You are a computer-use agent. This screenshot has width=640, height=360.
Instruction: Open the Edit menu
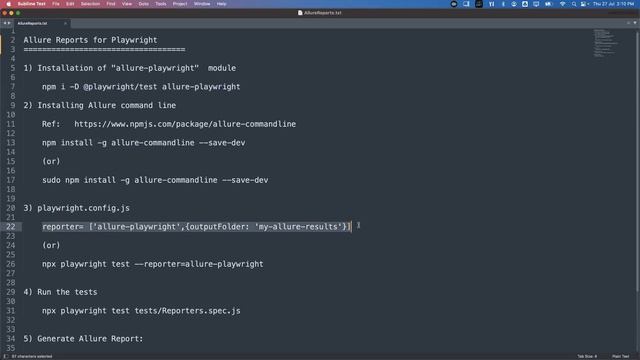(70, 4)
